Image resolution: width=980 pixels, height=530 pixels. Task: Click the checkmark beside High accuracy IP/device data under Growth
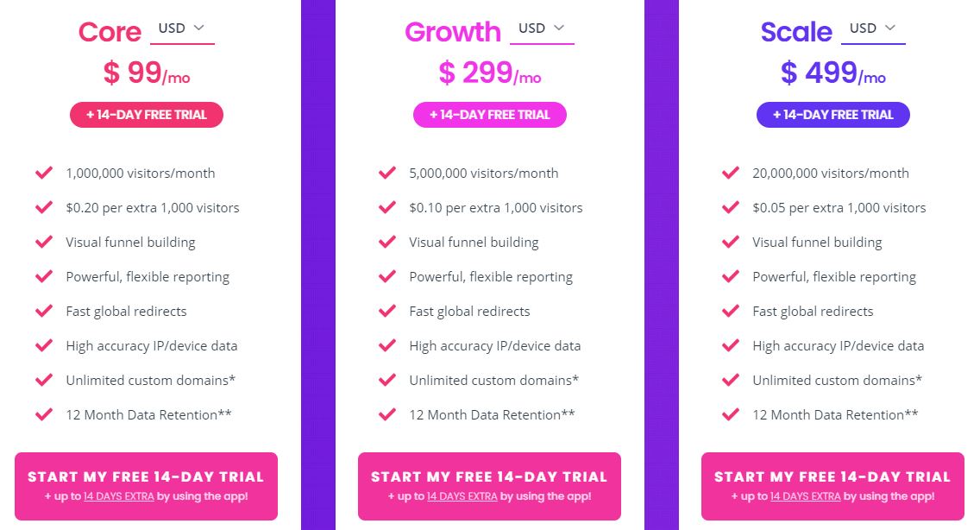click(387, 345)
